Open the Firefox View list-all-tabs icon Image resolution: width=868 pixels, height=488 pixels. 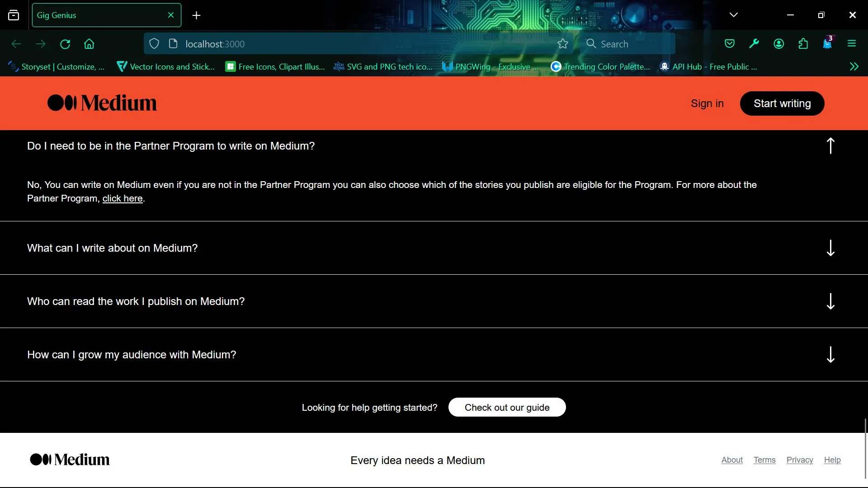click(14, 15)
